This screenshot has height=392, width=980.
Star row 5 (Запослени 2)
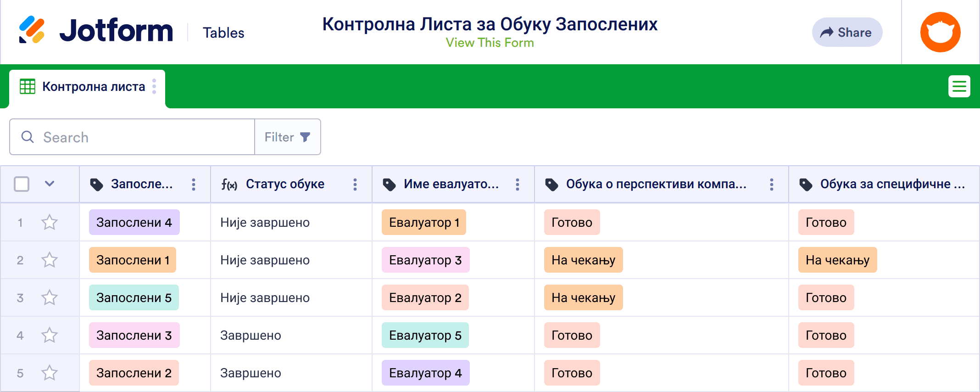click(50, 373)
